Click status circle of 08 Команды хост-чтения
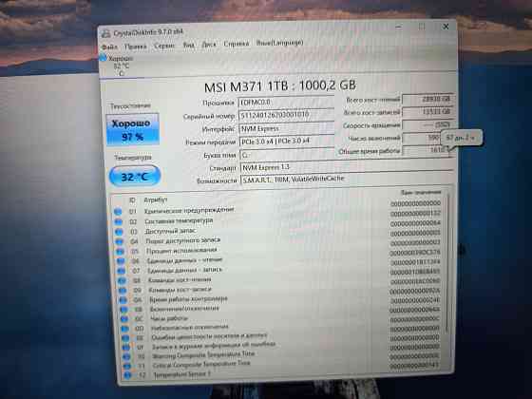The width and height of the screenshot is (532, 399). tap(123, 281)
